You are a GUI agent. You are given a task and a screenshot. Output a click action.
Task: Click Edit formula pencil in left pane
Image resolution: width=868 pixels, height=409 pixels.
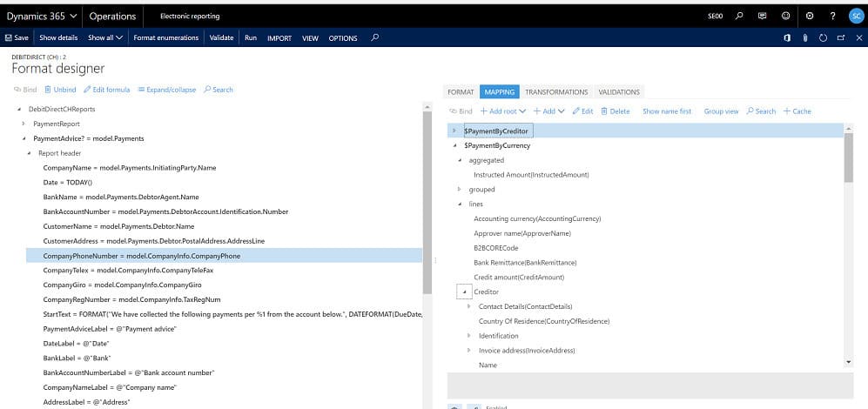pyautogui.click(x=87, y=90)
